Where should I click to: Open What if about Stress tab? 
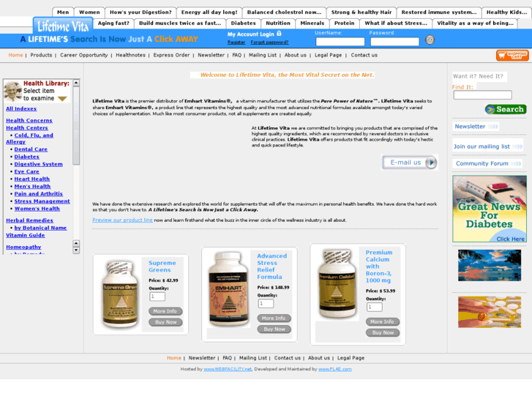[x=396, y=23]
